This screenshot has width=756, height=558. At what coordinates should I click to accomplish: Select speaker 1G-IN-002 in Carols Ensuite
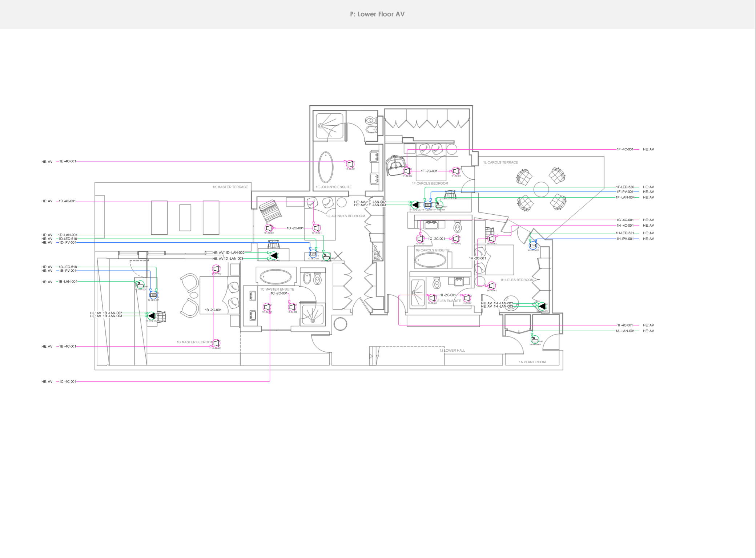click(x=456, y=239)
